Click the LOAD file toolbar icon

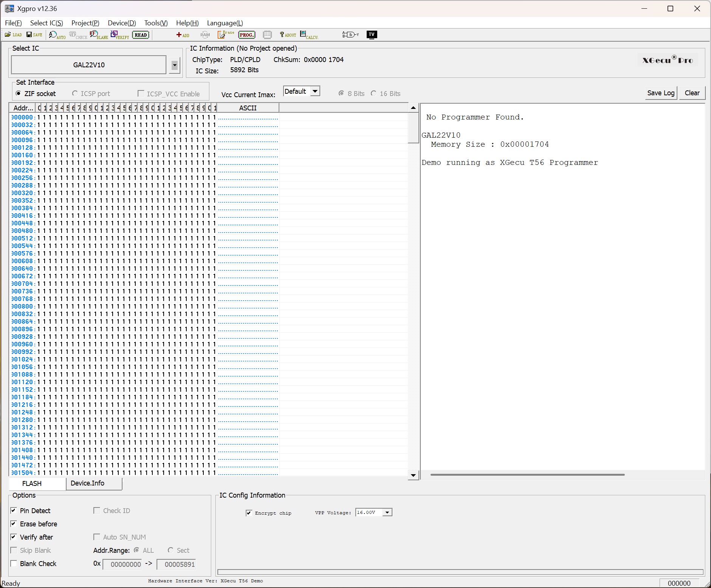coord(13,35)
